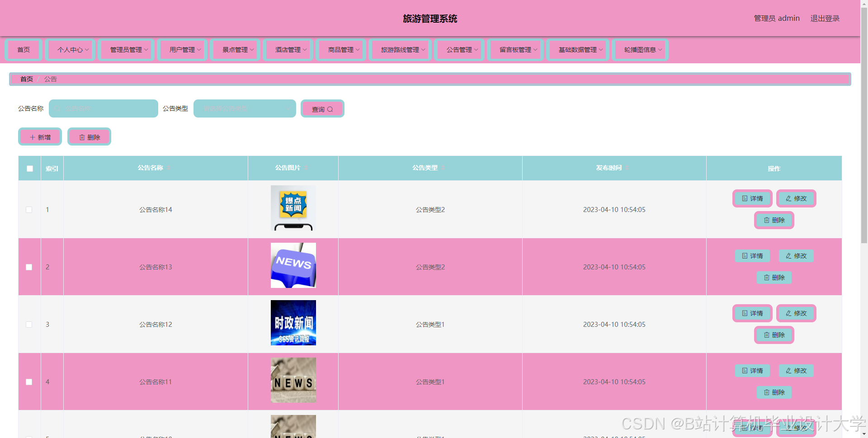The image size is (868, 438).
Task: Expand the 用户管理 menu
Action: coord(182,50)
